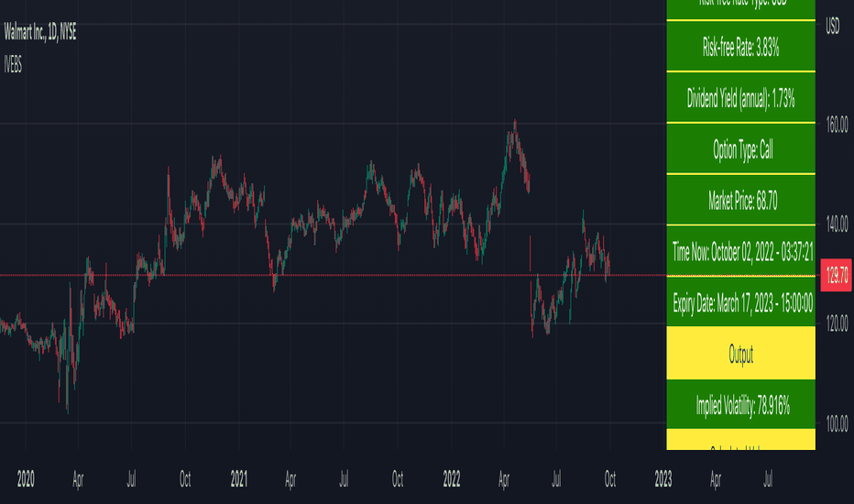The image size is (854, 504).
Task: Click the 2023 label on the time axis
Action: tap(662, 479)
